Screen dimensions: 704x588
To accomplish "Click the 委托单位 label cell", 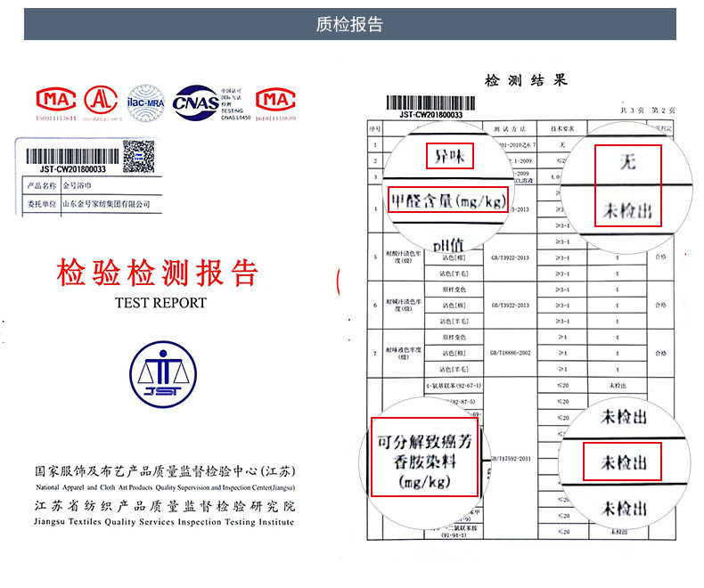I will pyautogui.click(x=42, y=204).
